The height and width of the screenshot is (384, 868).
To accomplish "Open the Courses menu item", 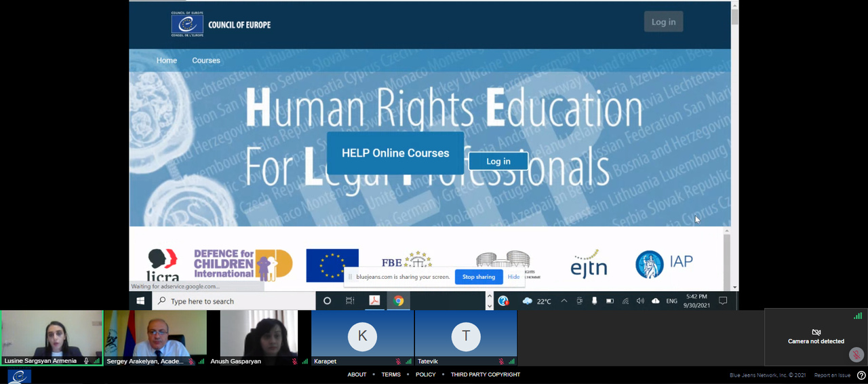I will (206, 60).
